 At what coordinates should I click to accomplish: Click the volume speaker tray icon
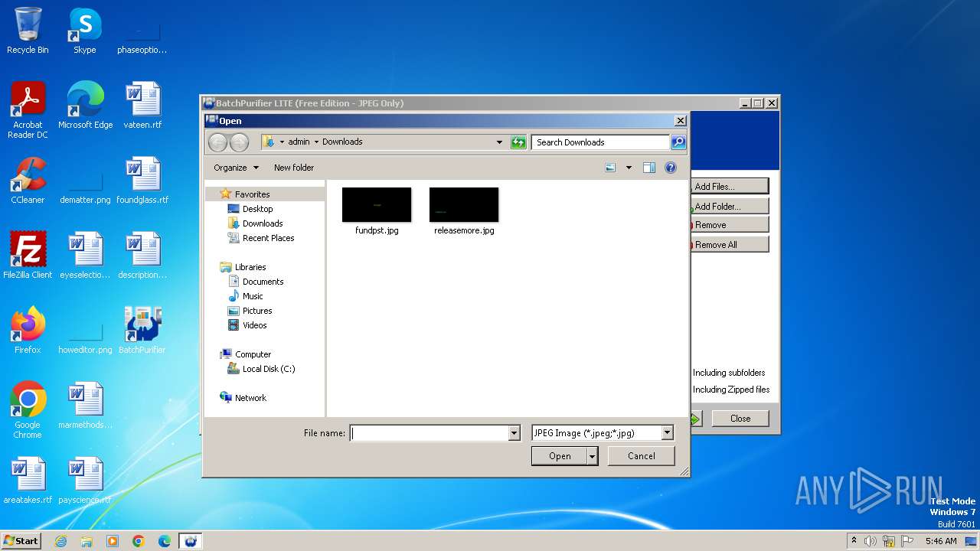click(x=871, y=541)
